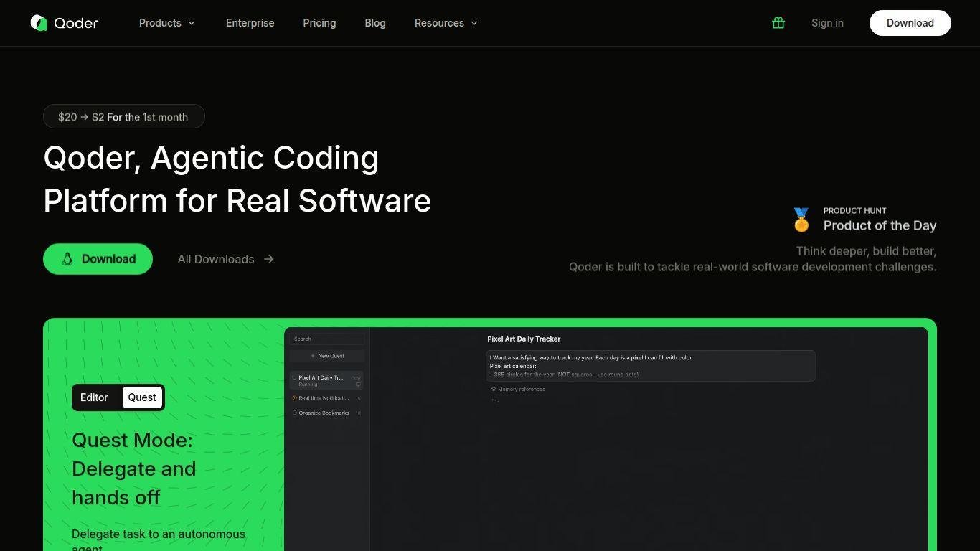The image size is (980, 551).
Task: Click the orange status icon by Real time Notifications
Action: tap(294, 398)
